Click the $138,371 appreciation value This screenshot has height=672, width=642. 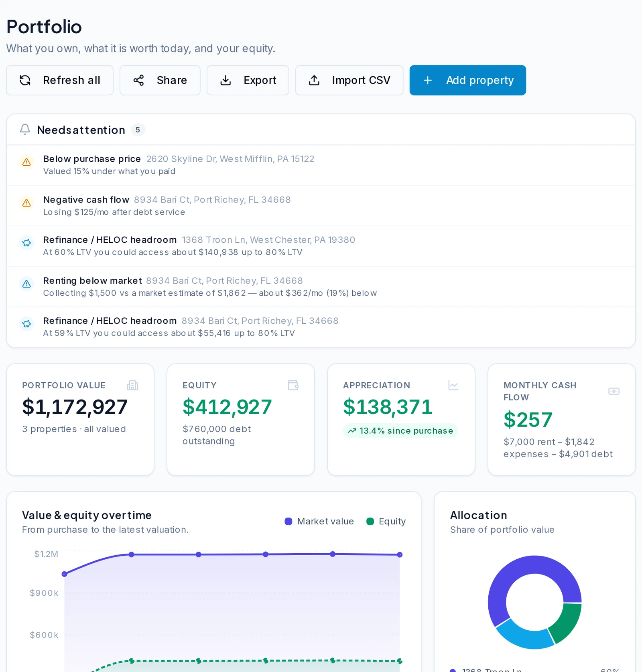(388, 407)
